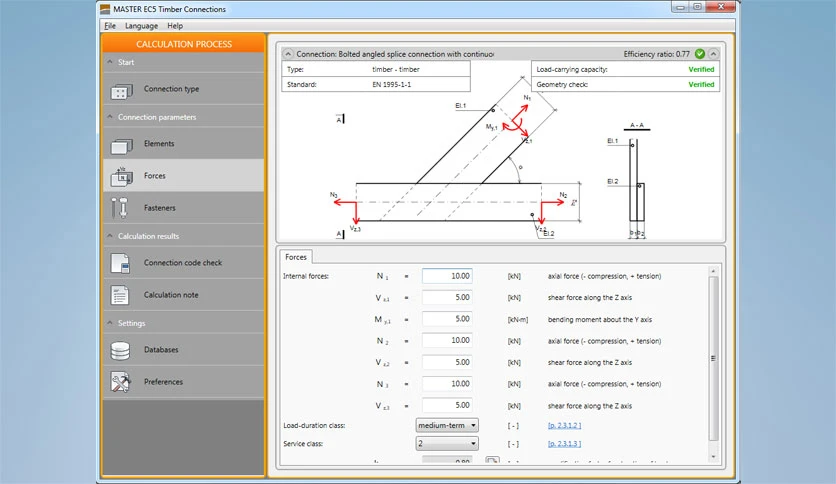This screenshot has height=484, width=836.
Task: Click the Efficiency ratio 0.77 text
Action: 656,54
